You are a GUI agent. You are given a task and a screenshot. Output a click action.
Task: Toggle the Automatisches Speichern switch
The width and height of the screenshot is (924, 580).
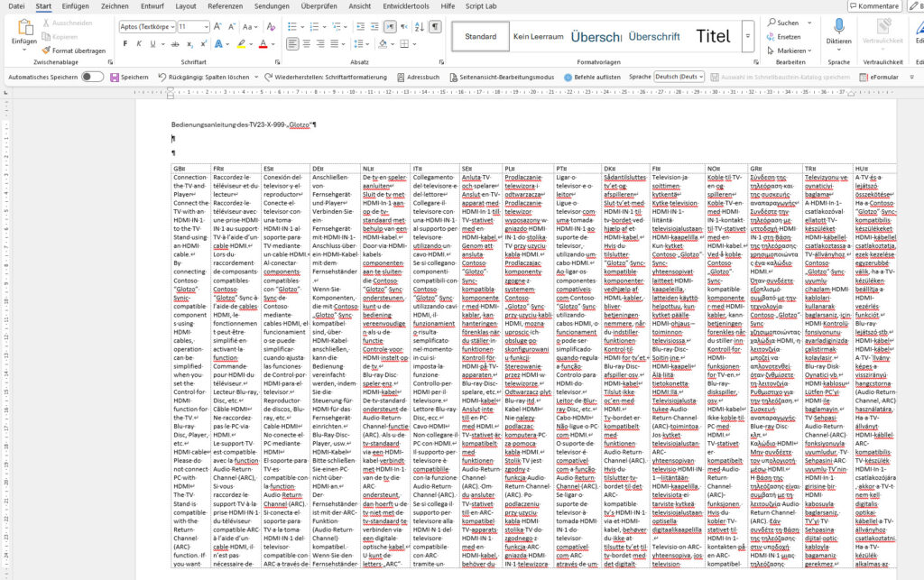tap(92, 77)
